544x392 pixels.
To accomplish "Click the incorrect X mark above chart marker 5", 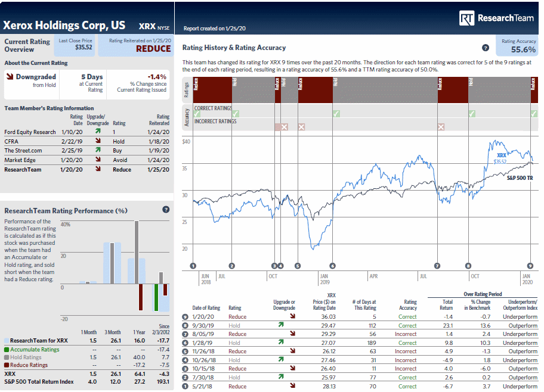I will [x=301, y=127].
